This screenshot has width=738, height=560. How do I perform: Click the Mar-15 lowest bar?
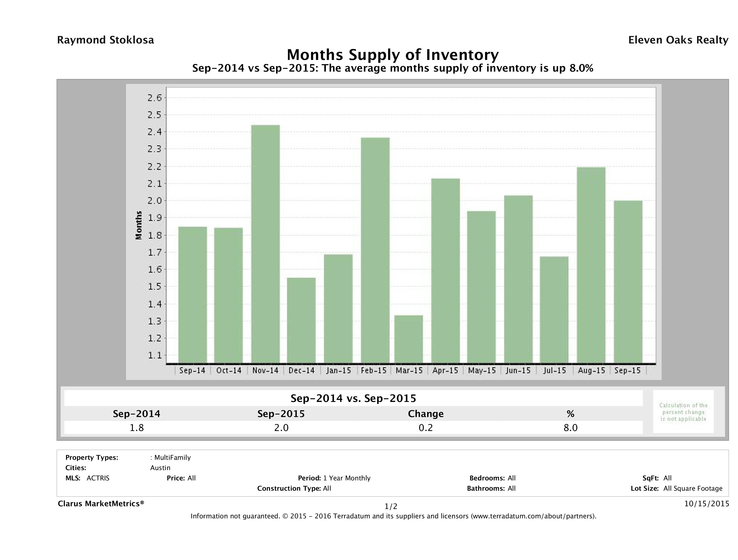pyautogui.click(x=408, y=339)
